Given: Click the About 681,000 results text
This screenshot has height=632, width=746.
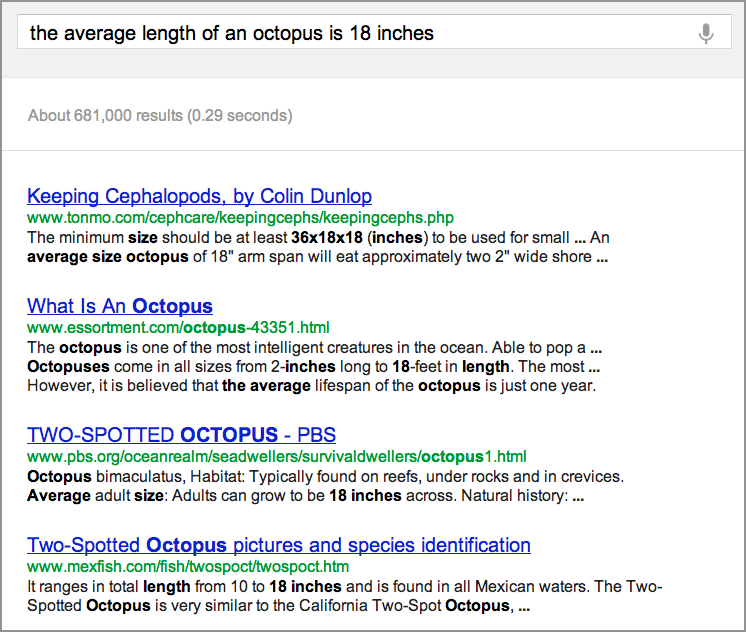Looking at the screenshot, I should [160, 116].
